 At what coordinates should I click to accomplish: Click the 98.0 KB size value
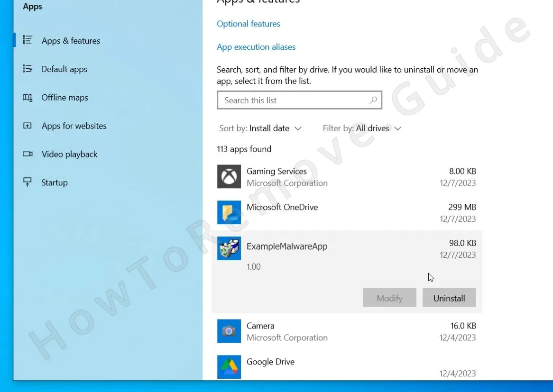click(462, 243)
